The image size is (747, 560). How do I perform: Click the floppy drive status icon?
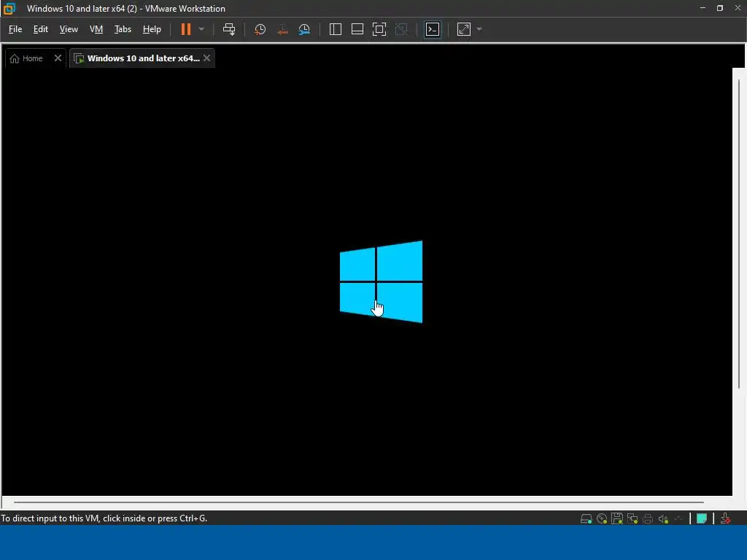tap(617, 518)
